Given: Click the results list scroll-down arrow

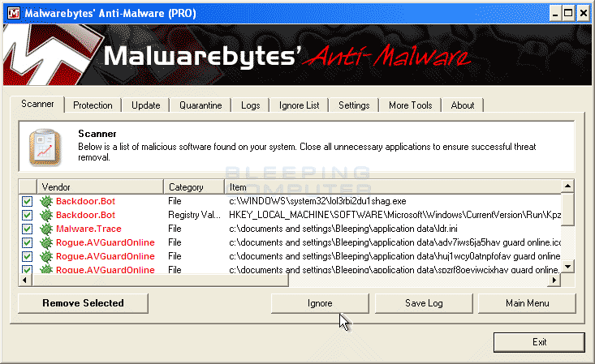Looking at the screenshot, I should tap(567, 267).
